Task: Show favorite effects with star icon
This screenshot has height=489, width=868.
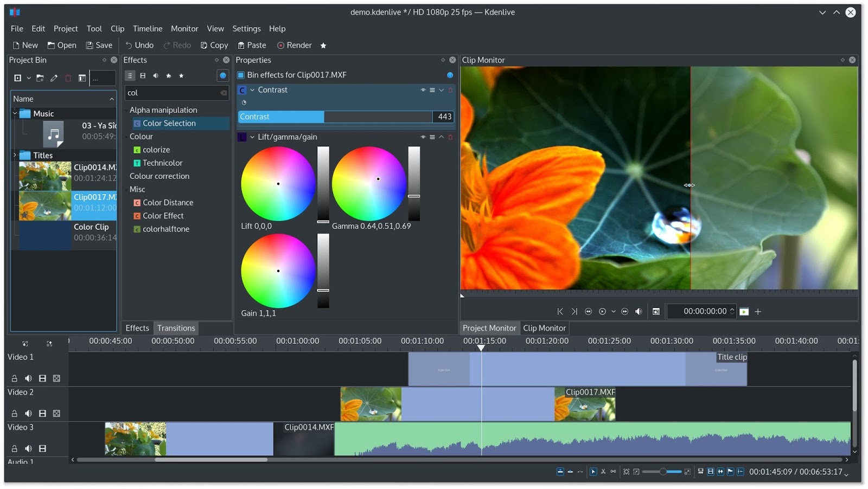Action: click(x=181, y=76)
